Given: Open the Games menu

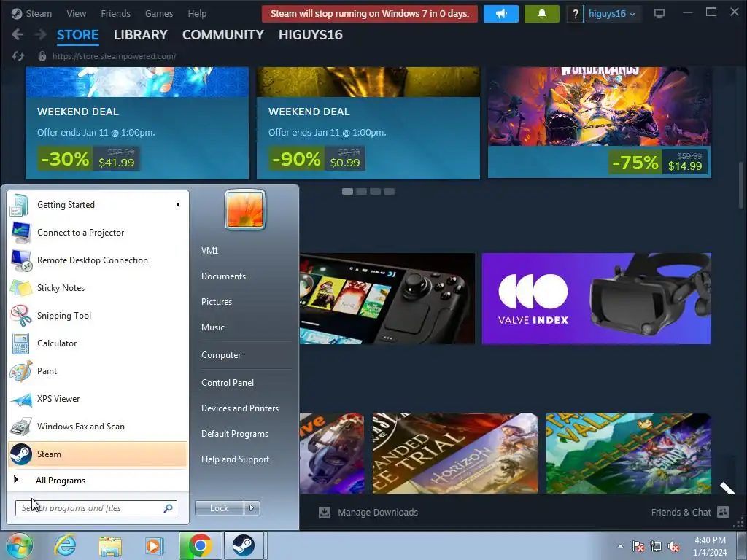Looking at the screenshot, I should 159,13.
